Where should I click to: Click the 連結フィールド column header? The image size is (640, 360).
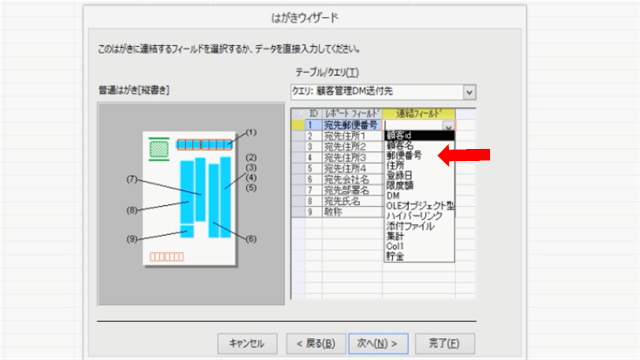418,113
